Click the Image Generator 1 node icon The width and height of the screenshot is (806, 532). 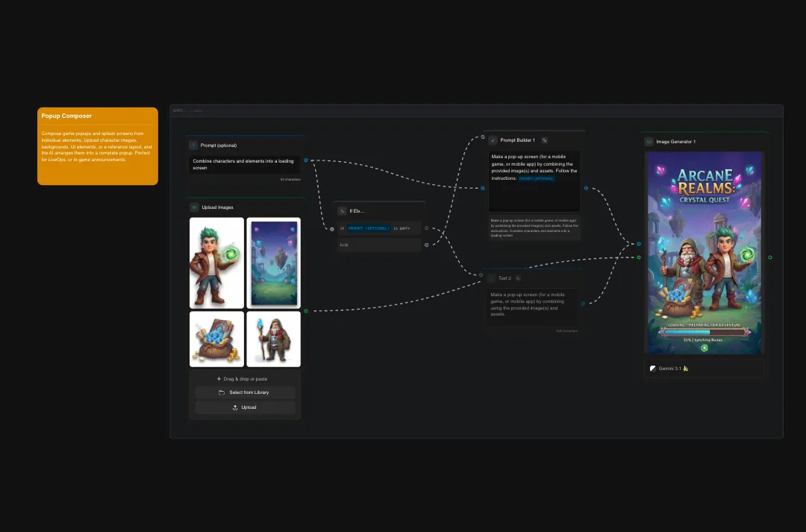point(649,141)
